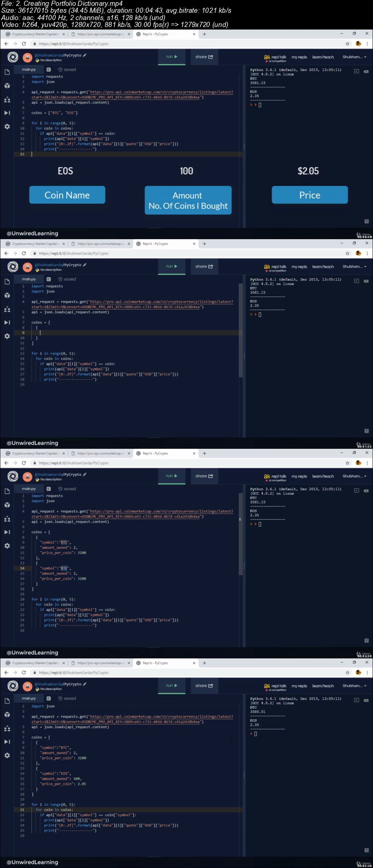Screen dimensions: 373x868
Task: Click browser back arrow in the 00:01:54 frame
Action: point(6,253)
